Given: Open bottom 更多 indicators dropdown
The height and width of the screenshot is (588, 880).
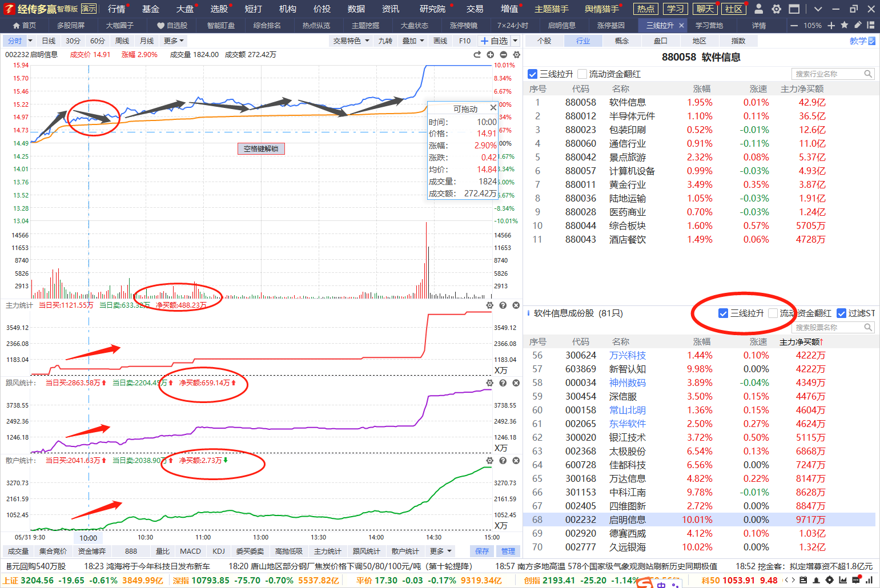Looking at the screenshot, I should pyautogui.click(x=441, y=551).
